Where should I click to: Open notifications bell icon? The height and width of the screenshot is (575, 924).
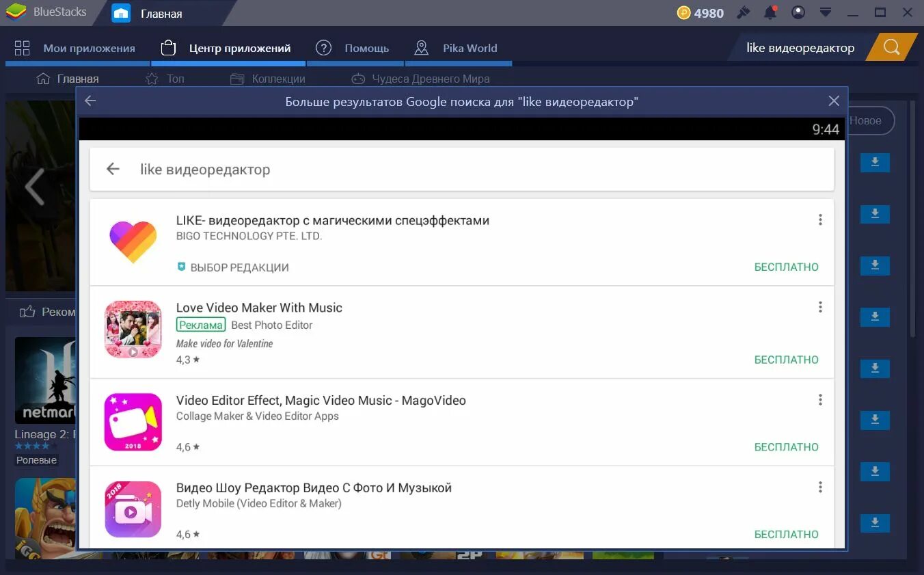click(770, 13)
